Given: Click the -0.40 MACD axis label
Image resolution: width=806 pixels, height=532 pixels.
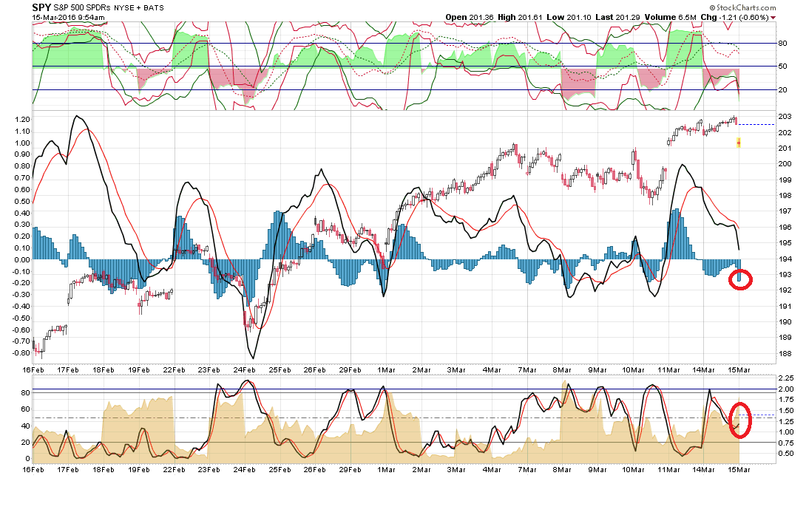Looking at the screenshot, I should coord(21,307).
